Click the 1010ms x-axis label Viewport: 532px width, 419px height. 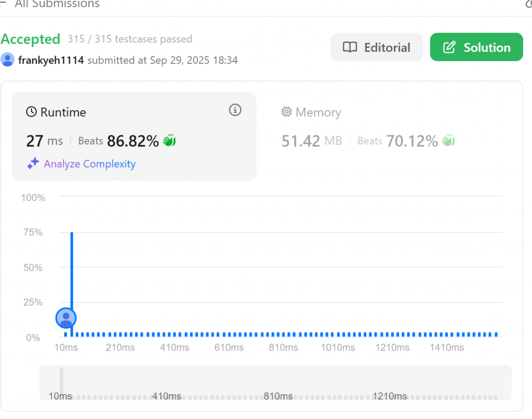(x=338, y=347)
